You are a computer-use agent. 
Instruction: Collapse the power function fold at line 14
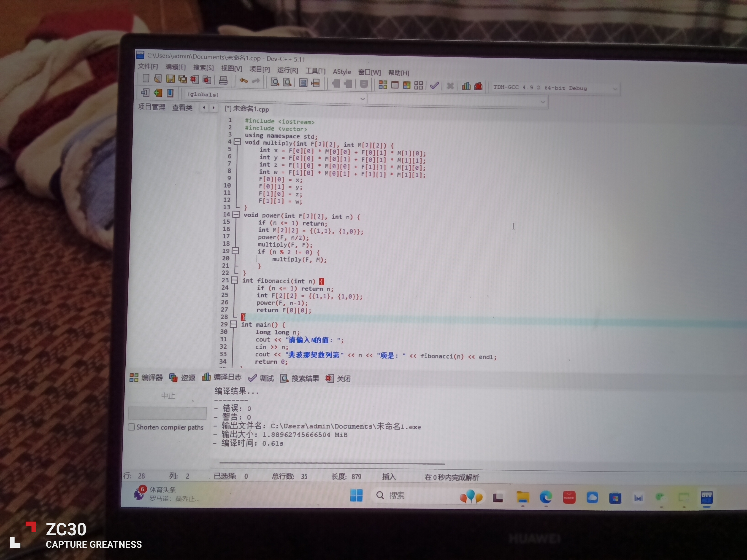[236, 214]
